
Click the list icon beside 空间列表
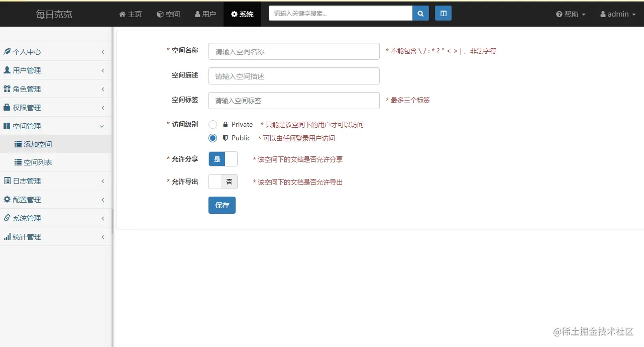click(x=18, y=162)
